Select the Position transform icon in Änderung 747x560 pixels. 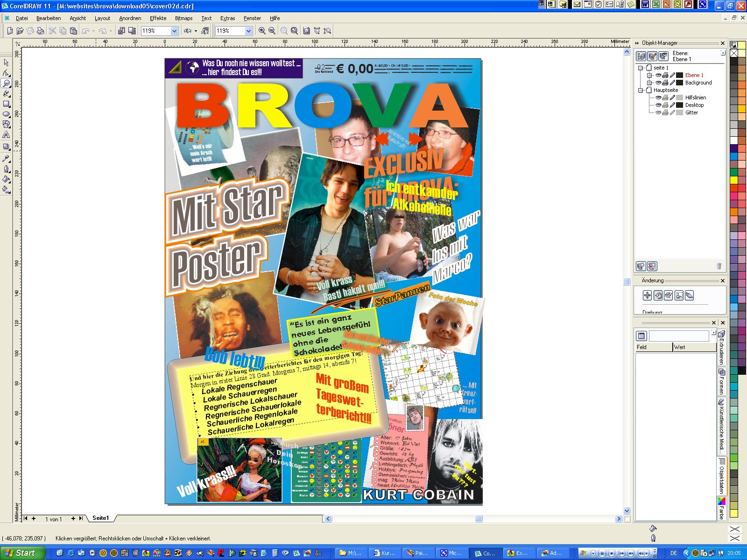(647, 295)
